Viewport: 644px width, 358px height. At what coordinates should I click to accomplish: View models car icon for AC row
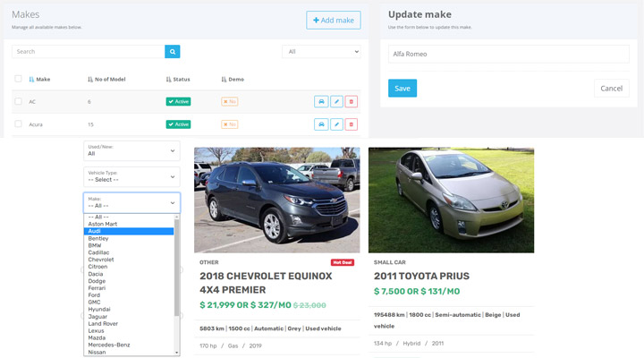coord(321,101)
